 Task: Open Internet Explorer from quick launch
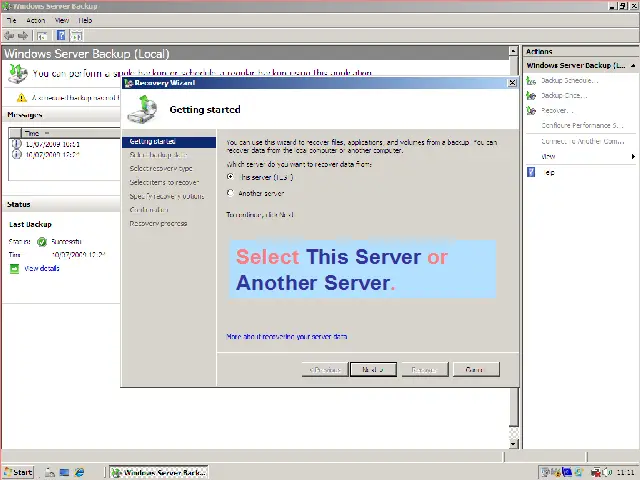[x=79, y=472]
